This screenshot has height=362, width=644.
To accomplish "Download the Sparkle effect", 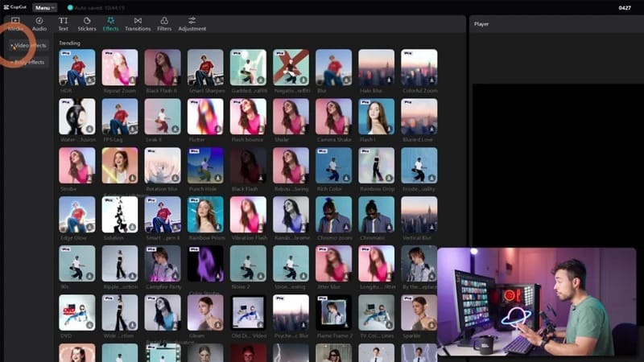I will click(431, 325).
